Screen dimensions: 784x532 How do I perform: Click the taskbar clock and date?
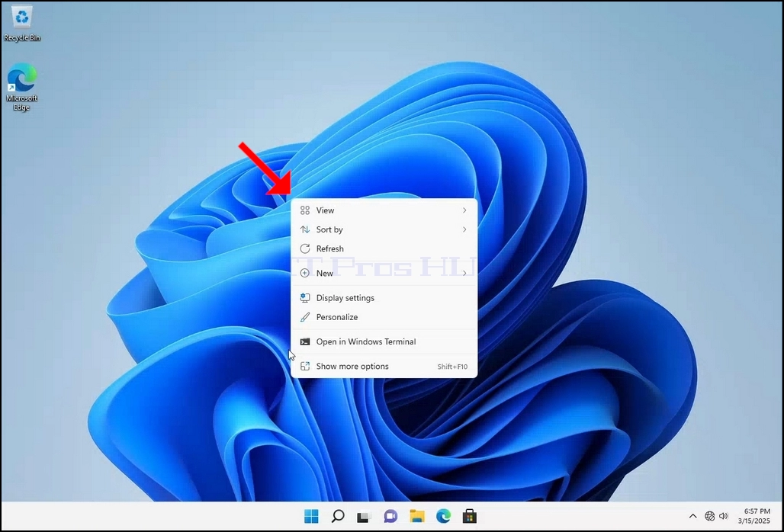tap(754, 516)
